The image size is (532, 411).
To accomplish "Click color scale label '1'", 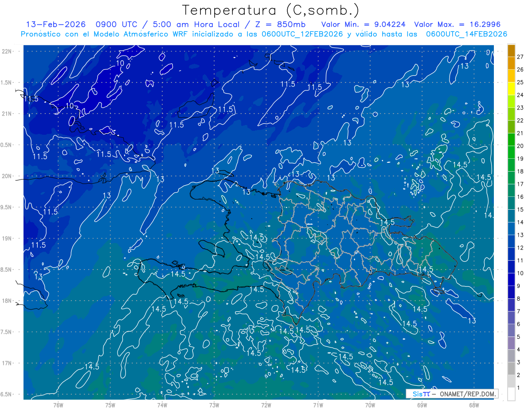I will (x=519, y=388).
